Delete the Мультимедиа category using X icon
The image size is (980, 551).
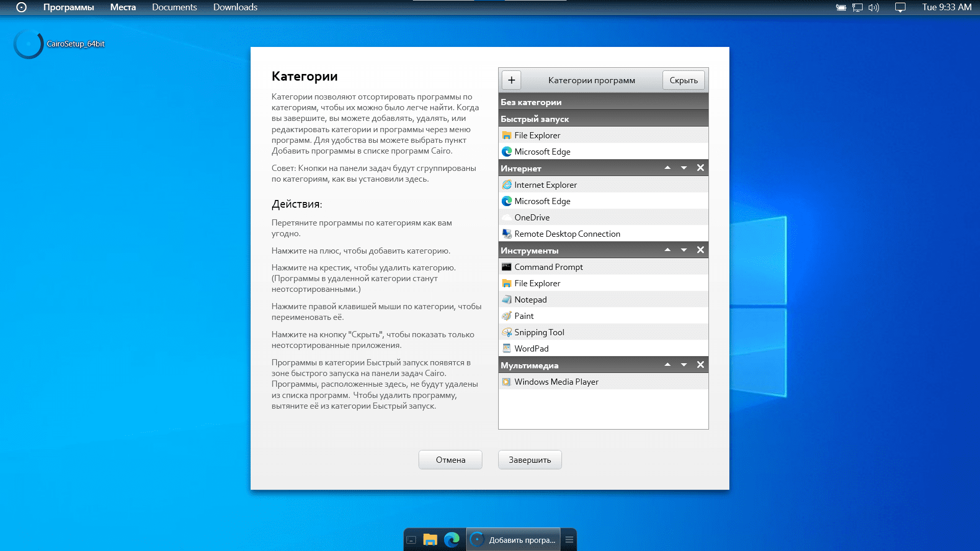[700, 365]
